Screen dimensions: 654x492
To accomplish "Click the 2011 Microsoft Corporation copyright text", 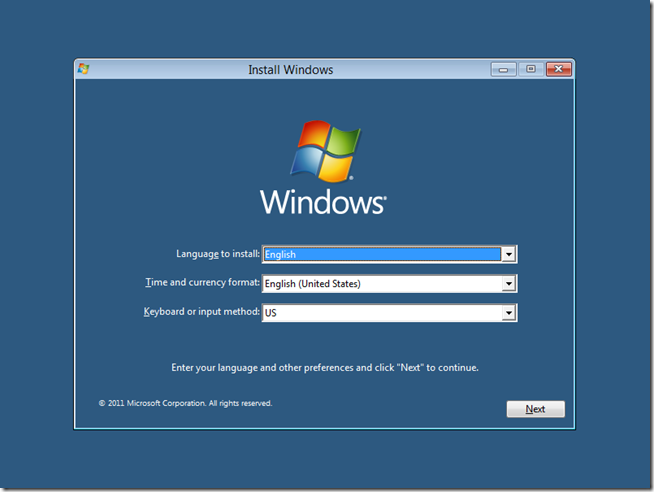I will (186, 403).
